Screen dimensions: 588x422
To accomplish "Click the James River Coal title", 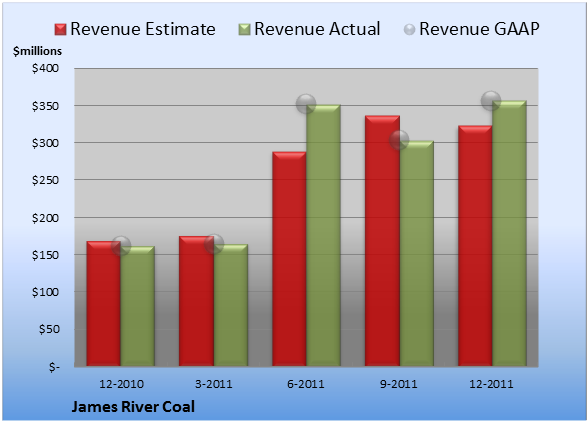I will coord(133,407).
